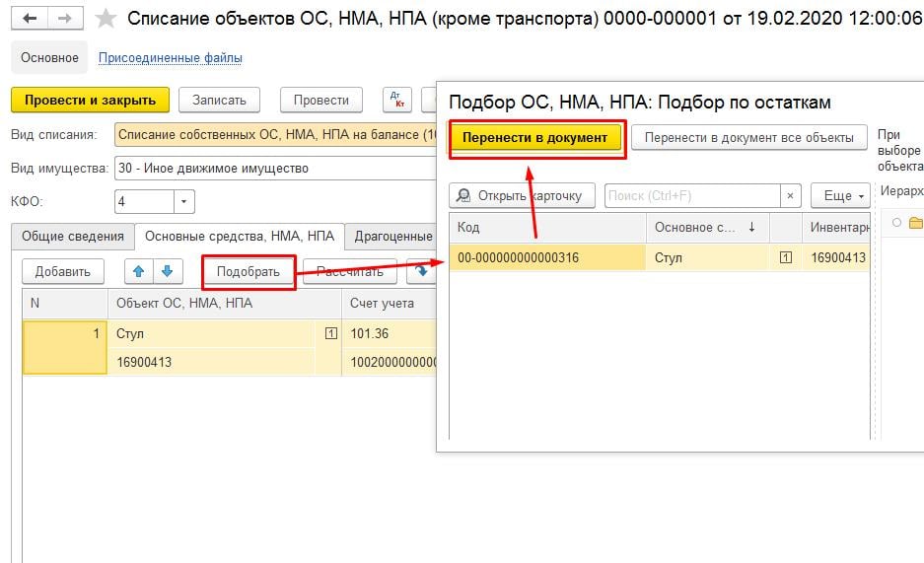The image size is (924, 563).
Task: Click the Рассчитать button
Action: (x=350, y=271)
